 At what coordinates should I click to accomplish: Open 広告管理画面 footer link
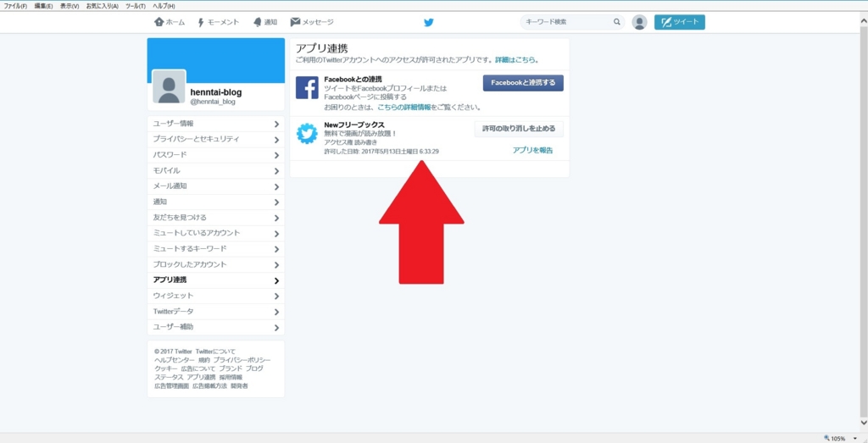(171, 386)
